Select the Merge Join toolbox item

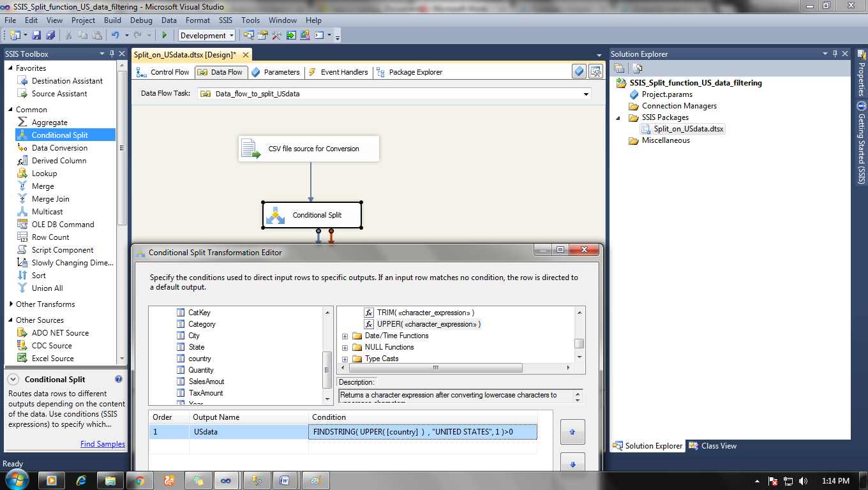50,198
